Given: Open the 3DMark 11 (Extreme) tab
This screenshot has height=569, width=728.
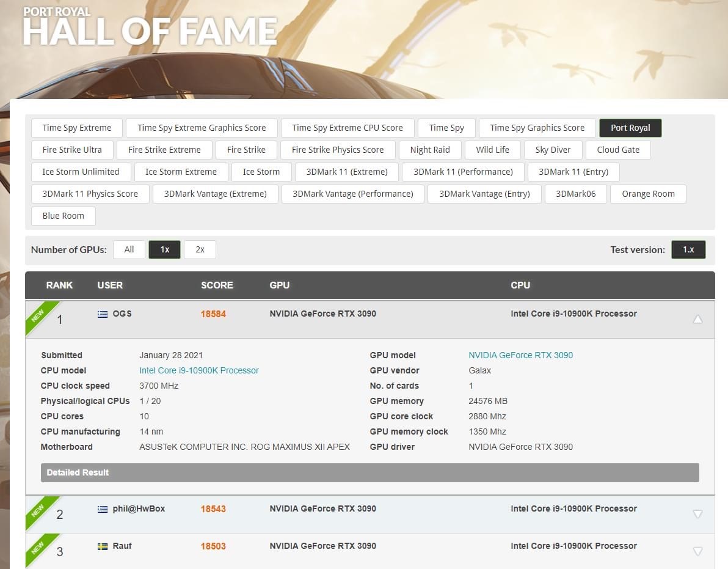Looking at the screenshot, I should pos(347,172).
